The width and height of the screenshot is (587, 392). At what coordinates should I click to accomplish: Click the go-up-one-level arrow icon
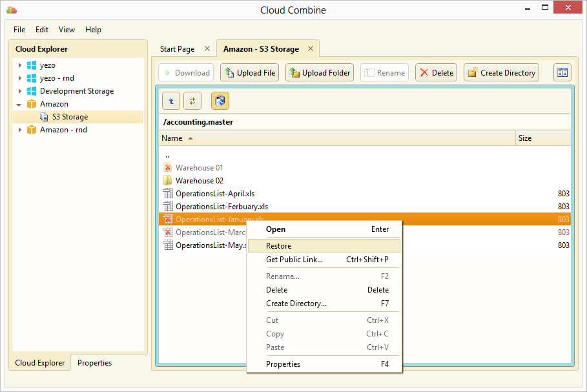coord(171,101)
